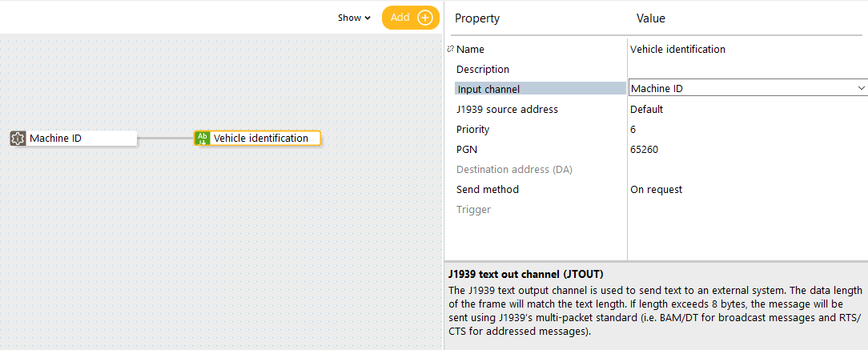Click the connection line between nodes

165,139
